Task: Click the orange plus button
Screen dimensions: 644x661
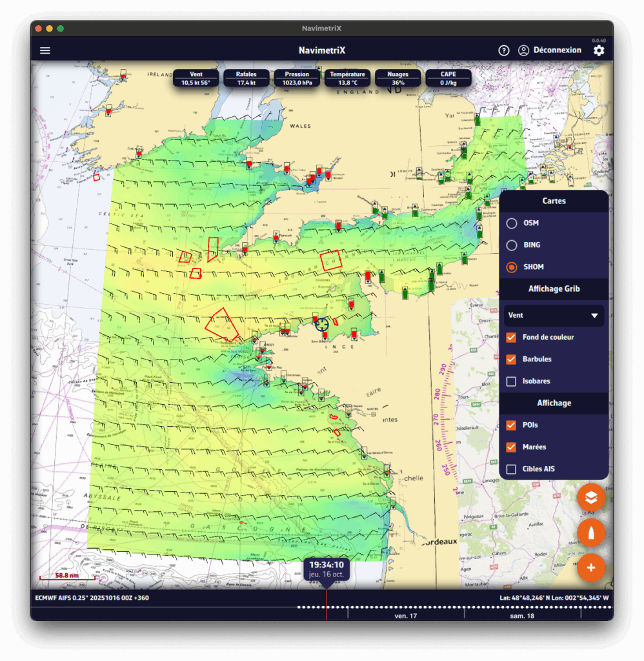Action: (x=591, y=568)
